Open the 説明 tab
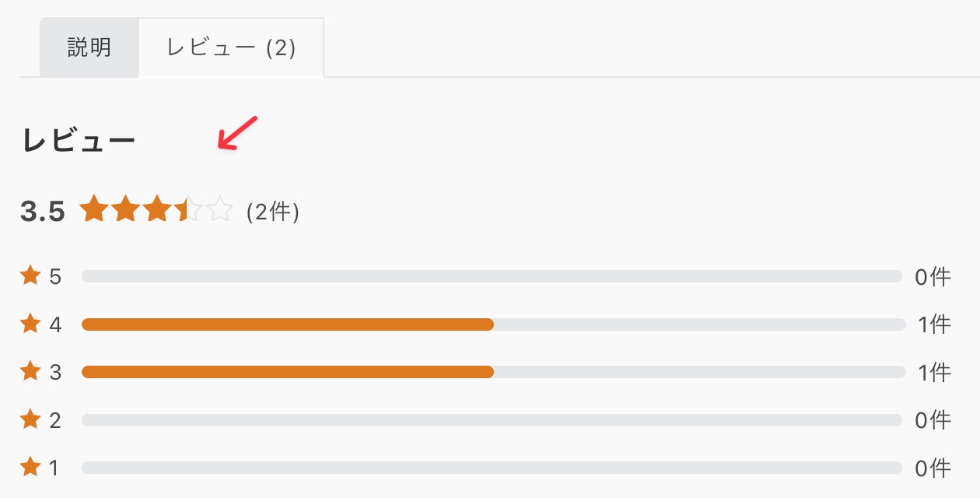 (x=89, y=47)
